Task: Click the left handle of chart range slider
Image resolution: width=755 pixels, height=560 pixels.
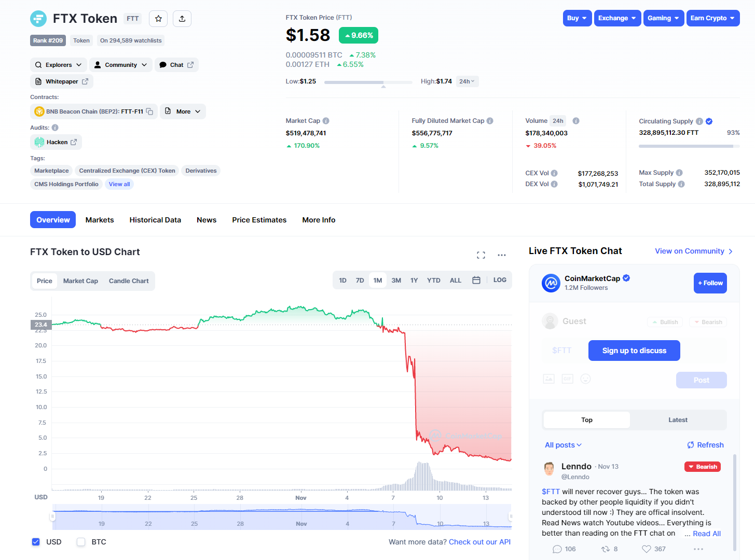Action: tap(52, 516)
